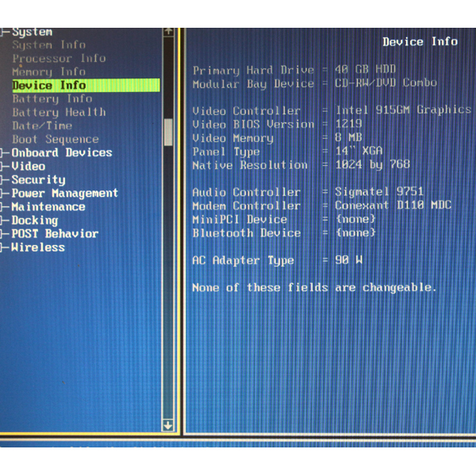Select Memory Info in the sidebar
This screenshot has height=476, width=476.
pyautogui.click(x=48, y=72)
